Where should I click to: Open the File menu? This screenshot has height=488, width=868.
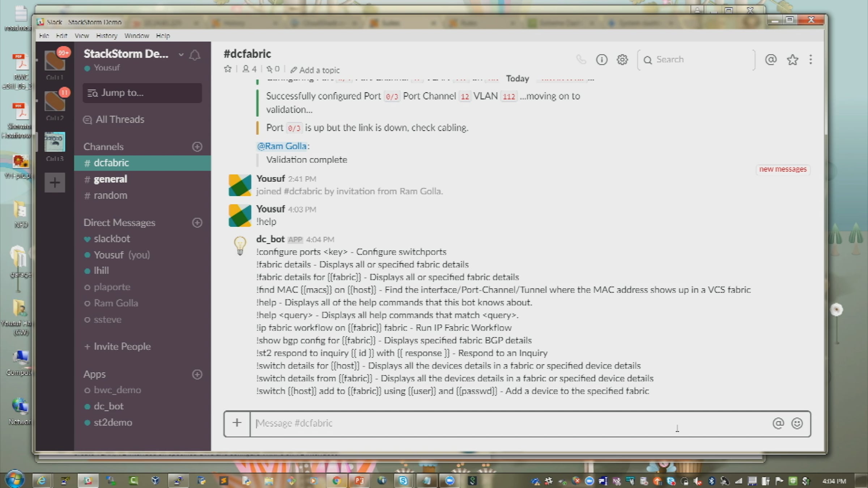tap(44, 36)
